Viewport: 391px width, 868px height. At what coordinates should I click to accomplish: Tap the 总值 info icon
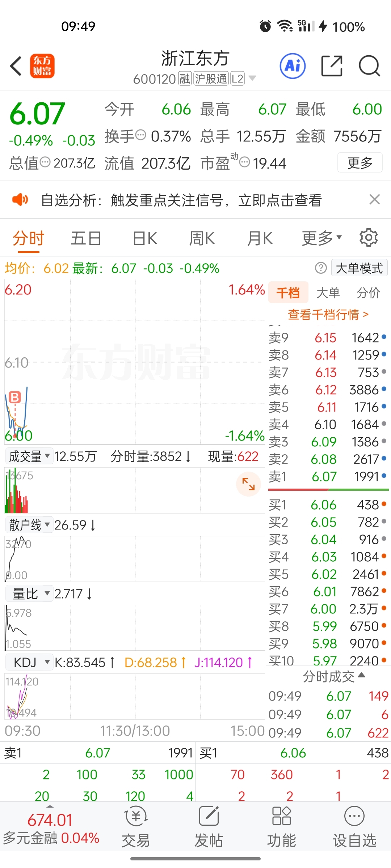tap(45, 162)
